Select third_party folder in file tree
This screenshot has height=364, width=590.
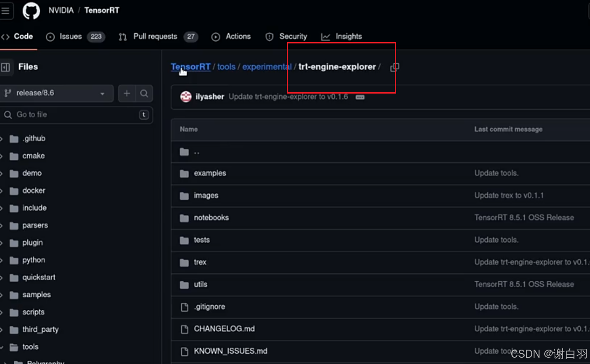pos(40,330)
